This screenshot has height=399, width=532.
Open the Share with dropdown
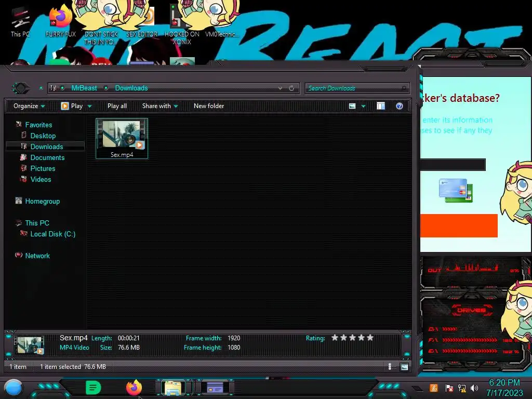[x=160, y=106]
